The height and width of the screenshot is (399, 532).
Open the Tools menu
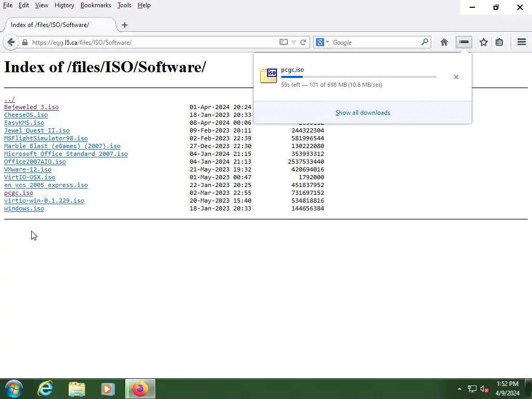(x=124, y=5)
